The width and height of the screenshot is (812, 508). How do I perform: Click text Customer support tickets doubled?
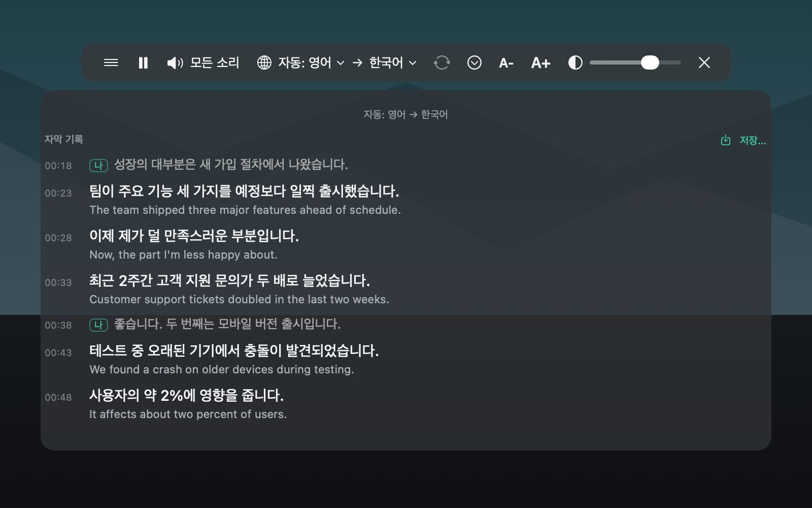pyautogui.click(x=180, y=299)
